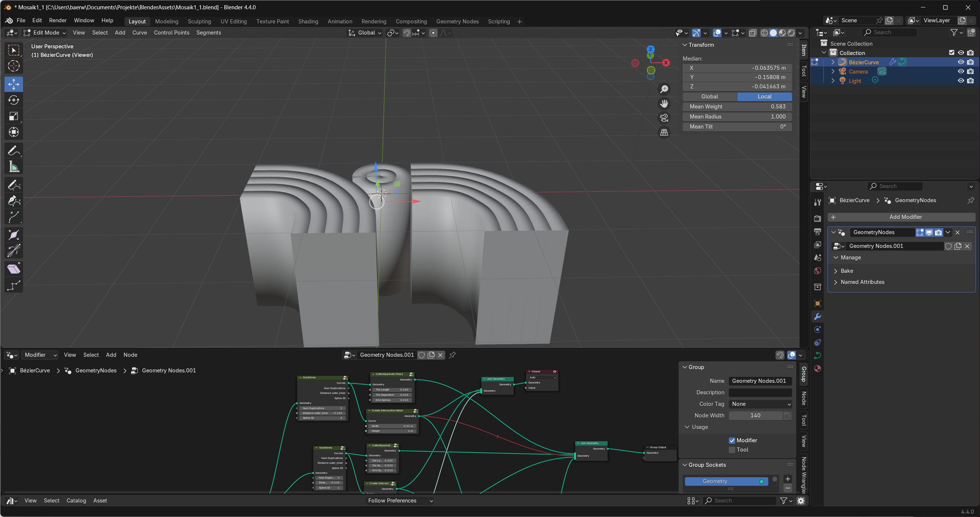Image resolution: width=980 pixels, height=517 pixels.
Task: Switch to the Geometry Nodes workspace tab
Action: click(457, 22)
